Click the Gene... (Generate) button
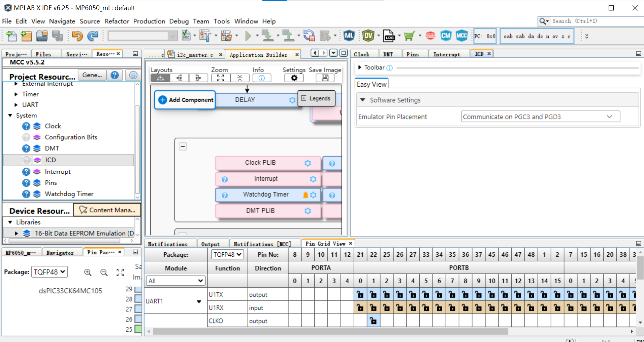 [x=92, y=75]
